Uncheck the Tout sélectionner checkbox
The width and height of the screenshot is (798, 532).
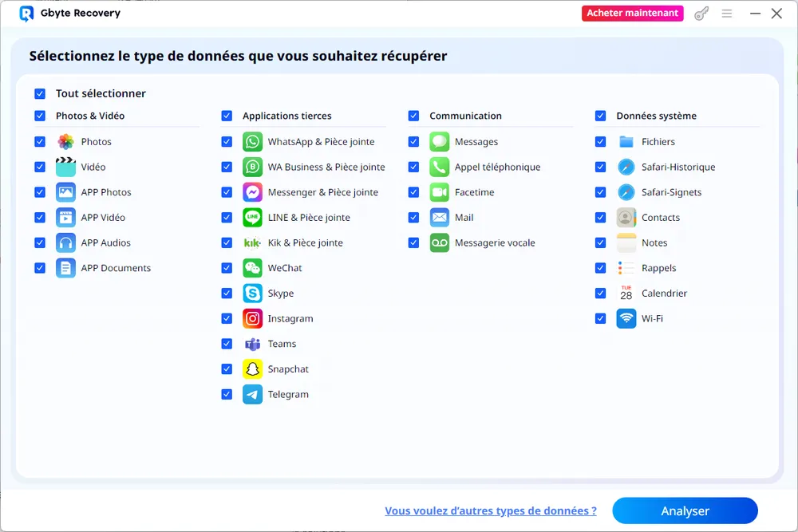tap(40, 93)
